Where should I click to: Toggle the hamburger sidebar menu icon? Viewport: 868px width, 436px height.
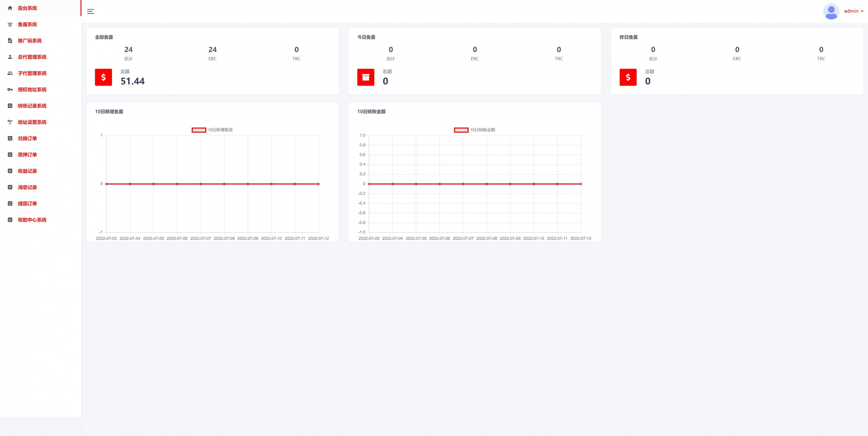pyautogui.click(x=91, y=12)
